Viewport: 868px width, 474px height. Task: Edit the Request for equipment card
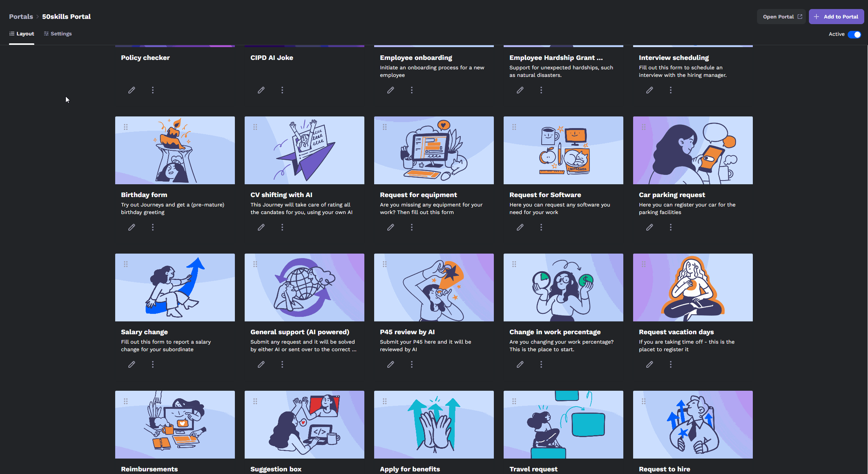click(x=390, y=227)
